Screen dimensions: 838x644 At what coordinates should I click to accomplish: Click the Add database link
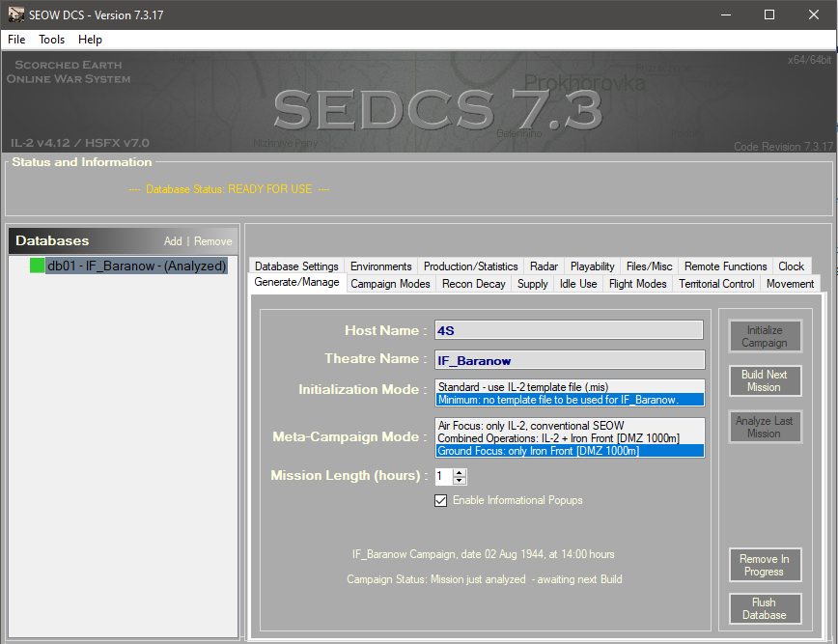pos(173,241)
